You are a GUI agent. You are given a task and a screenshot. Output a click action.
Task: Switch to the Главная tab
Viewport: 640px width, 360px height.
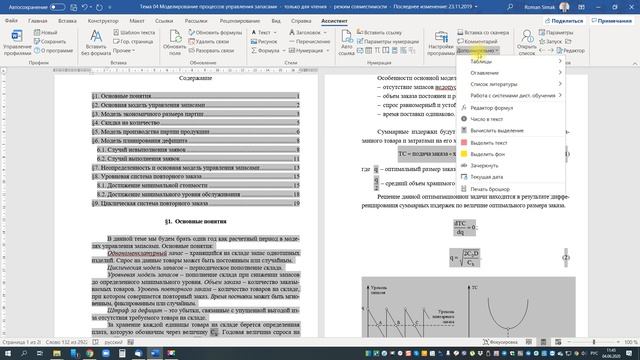(38, 20)
